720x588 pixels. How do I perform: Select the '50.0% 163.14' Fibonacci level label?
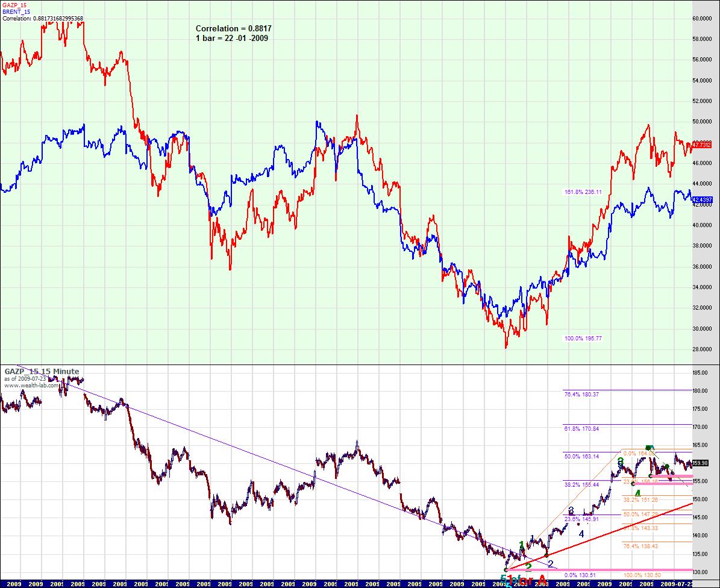(581, 457)
